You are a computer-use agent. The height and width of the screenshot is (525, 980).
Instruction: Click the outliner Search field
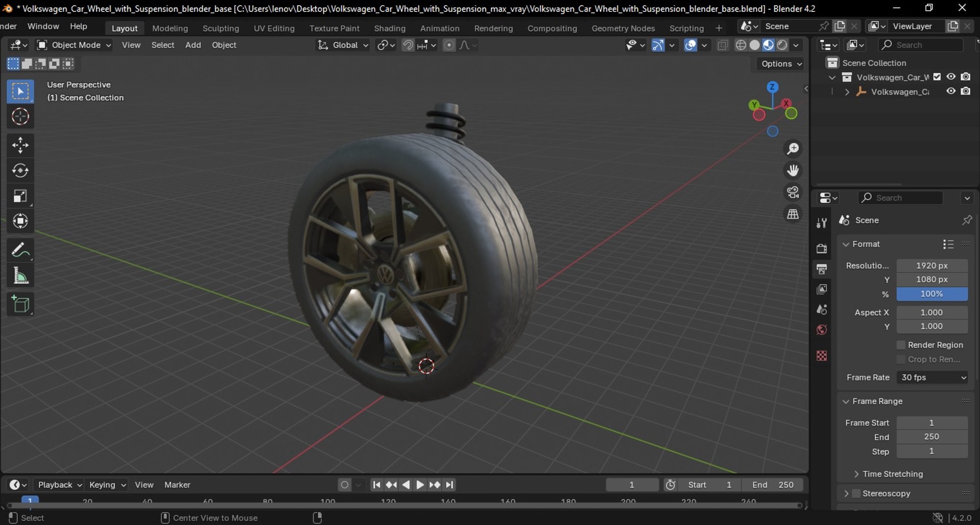[921, 45]
